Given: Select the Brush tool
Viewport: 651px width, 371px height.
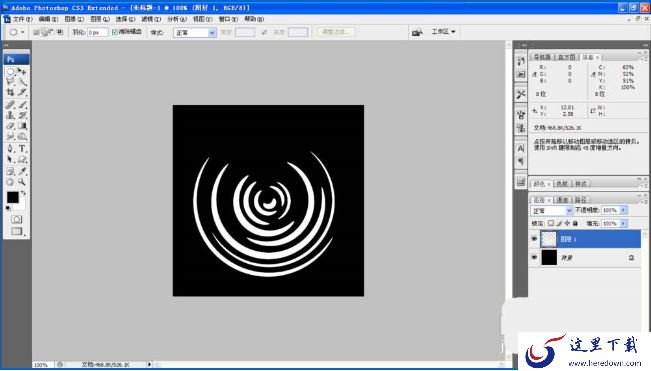Looking at the screenshot, I should click(22, 105).
